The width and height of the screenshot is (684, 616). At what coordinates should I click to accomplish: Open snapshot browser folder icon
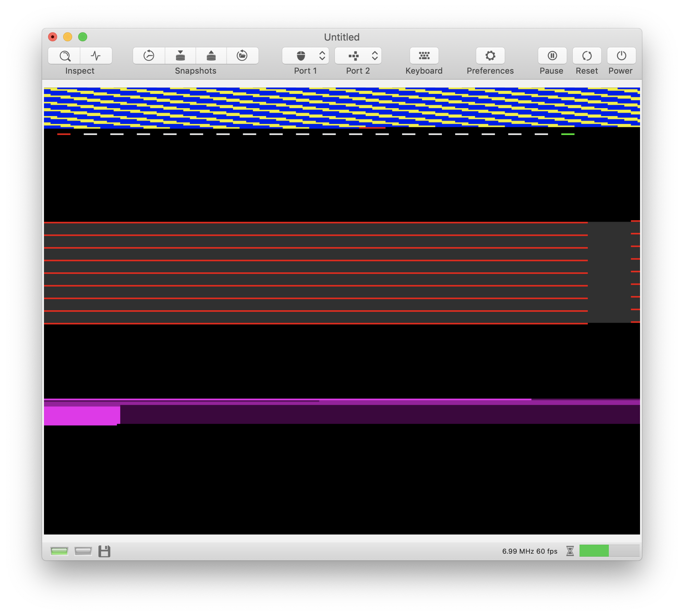click(x=242, y=56)
